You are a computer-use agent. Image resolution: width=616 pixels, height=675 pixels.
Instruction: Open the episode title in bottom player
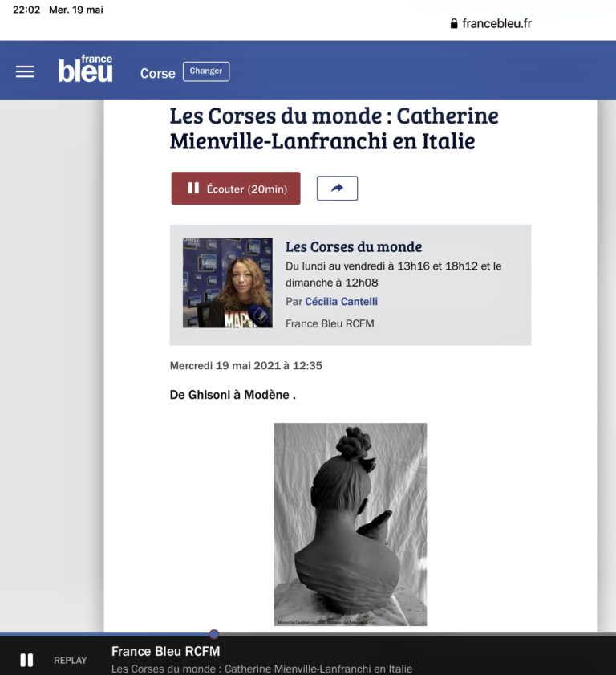click(261, 669)
